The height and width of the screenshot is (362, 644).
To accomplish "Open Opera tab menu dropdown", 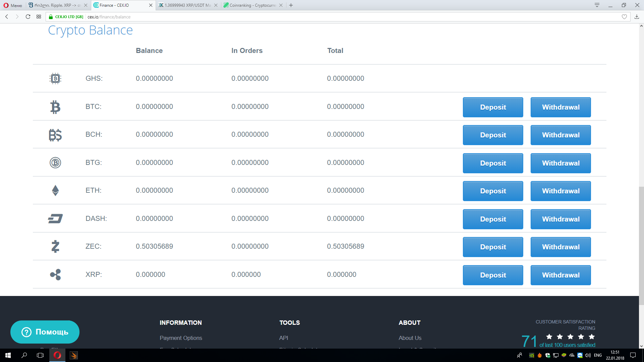I will coord(597,5).
